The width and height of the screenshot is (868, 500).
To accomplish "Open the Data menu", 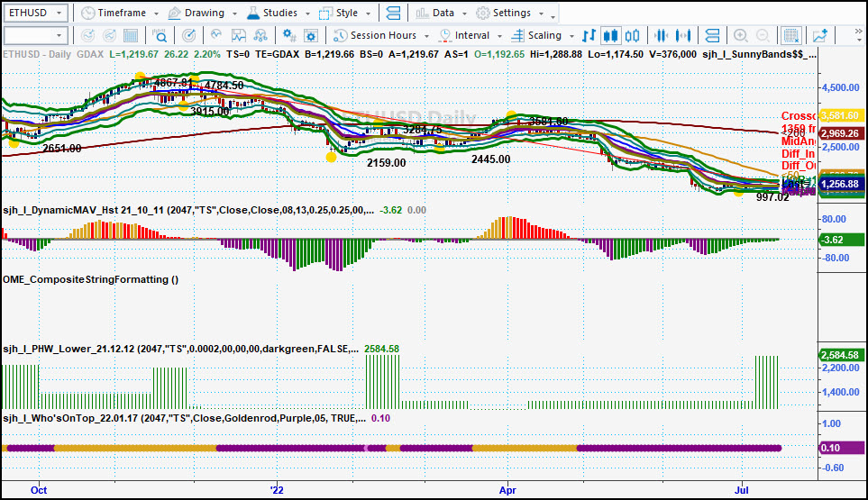I will (435, 13).
